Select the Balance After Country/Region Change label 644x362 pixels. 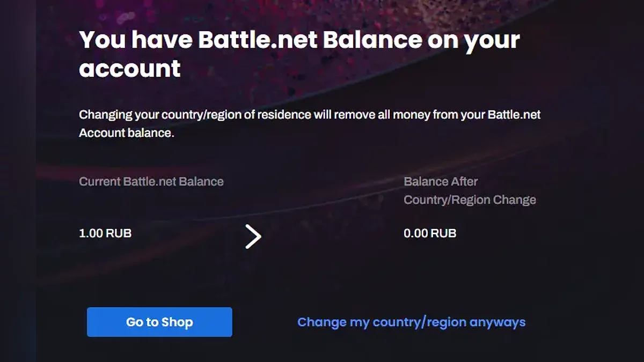pyautogui.click(x=470, y=192)
